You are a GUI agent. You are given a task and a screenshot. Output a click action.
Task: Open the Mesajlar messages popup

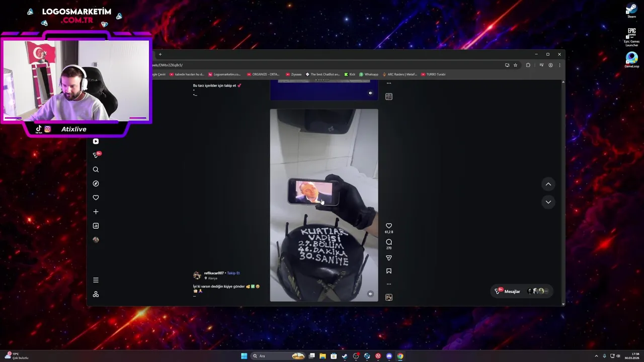pos(521,291)
